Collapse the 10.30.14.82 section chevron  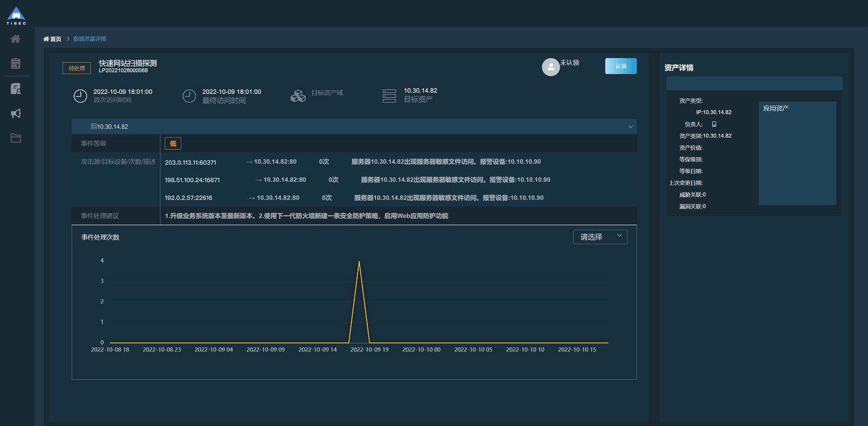tap(630, 127)
